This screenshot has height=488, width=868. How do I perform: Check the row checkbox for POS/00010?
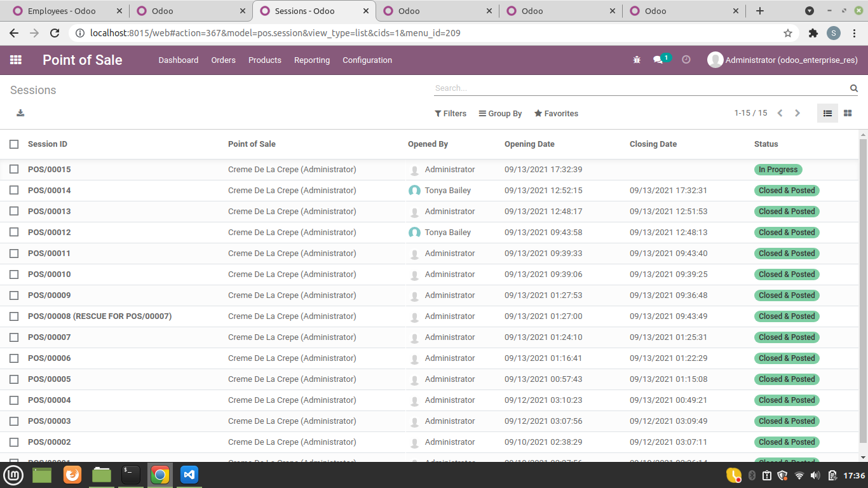(x=14, y=274)
